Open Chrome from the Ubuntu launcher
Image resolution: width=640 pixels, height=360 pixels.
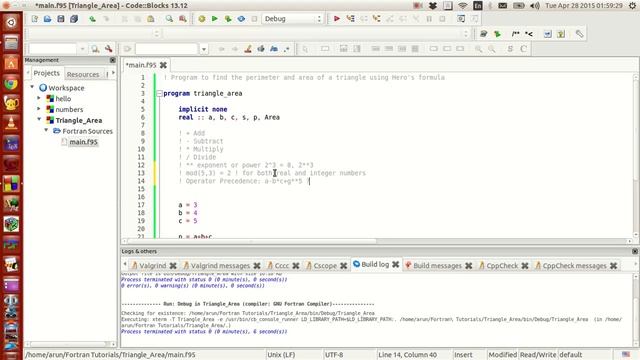(11, 84)
